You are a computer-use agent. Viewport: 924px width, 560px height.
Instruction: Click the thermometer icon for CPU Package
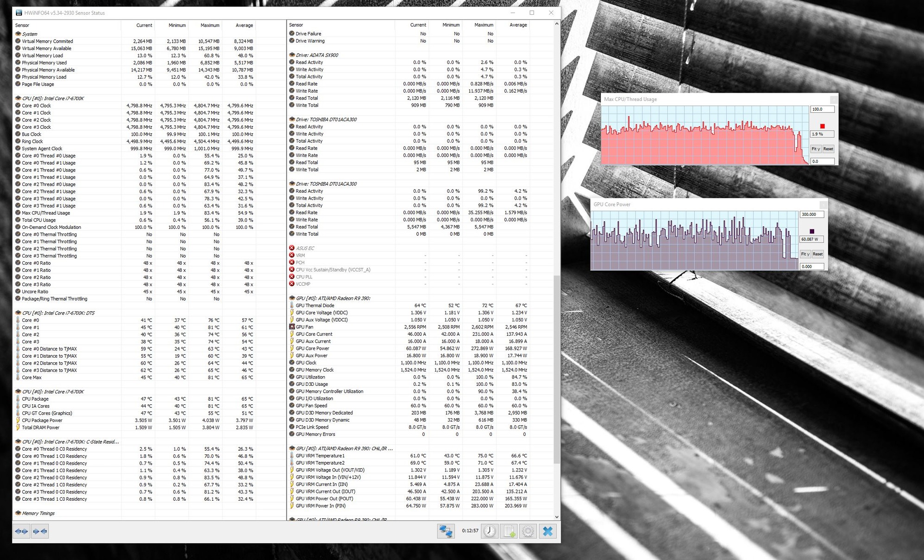click(x=18, y=399)
